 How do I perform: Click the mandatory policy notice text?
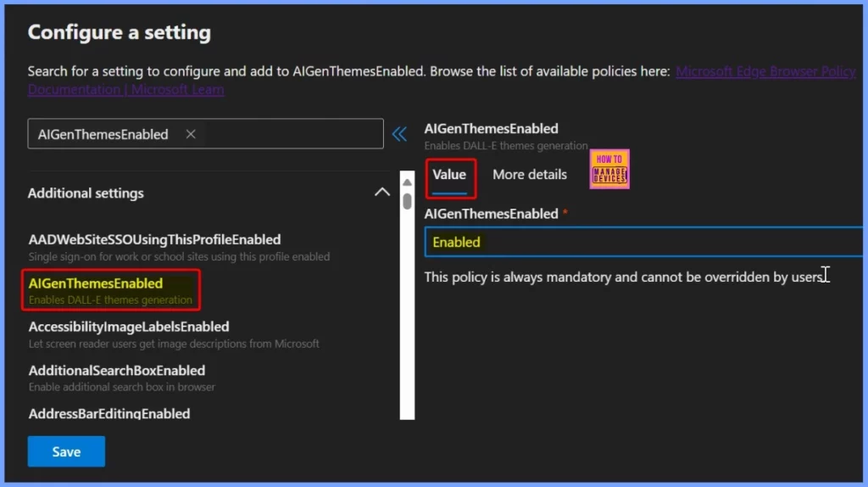pyautogui.click(x=624, y=277)
